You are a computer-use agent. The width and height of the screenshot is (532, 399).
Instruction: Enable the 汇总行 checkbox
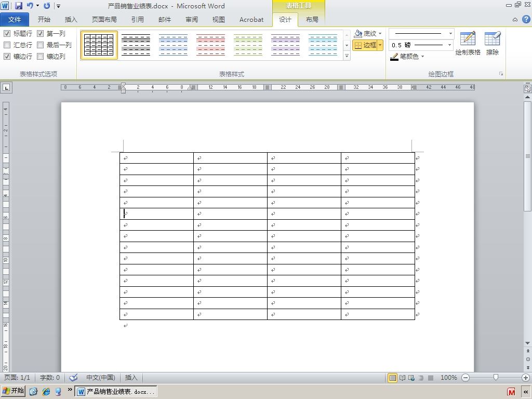7,45
